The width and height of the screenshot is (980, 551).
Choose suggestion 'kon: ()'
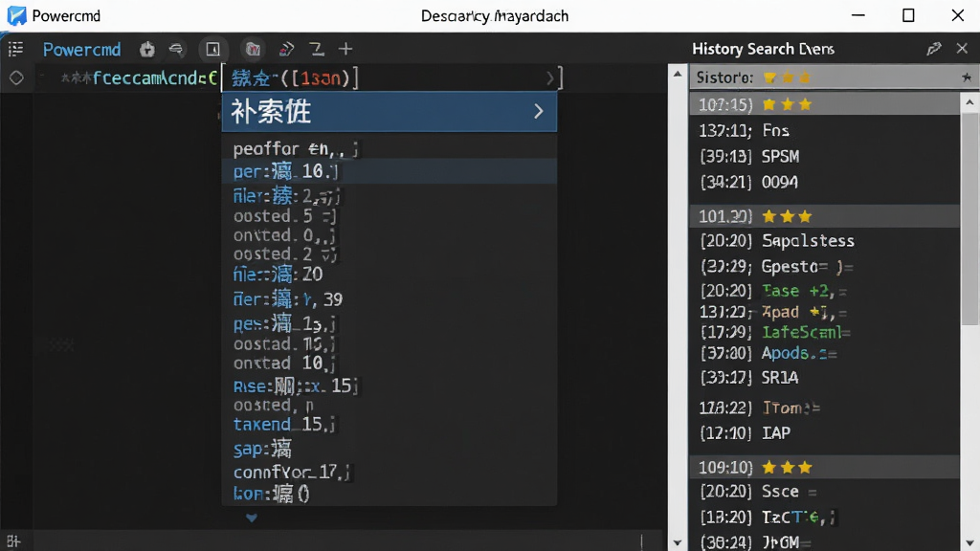(x=390, y=494)
